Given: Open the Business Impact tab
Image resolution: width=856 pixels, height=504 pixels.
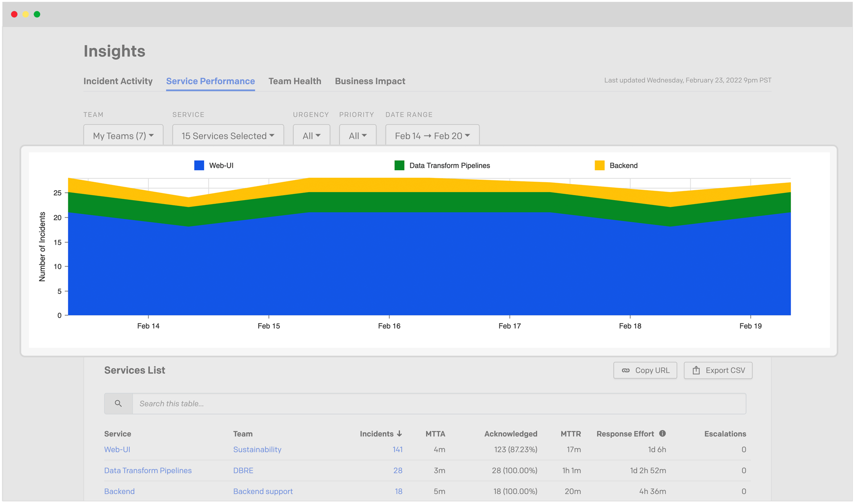Looking at the screenshot, I should pyautogui.click(x=370, y=81).
